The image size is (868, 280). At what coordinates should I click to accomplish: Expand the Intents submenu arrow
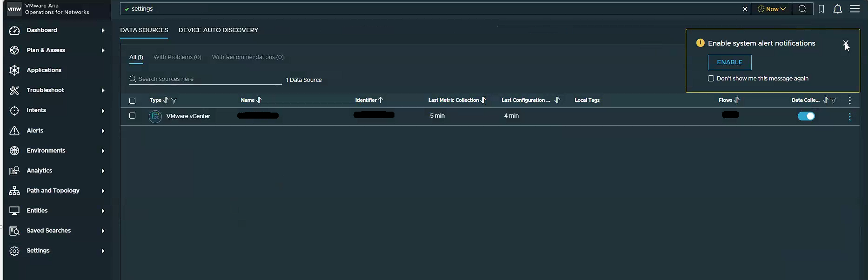point(103,111)
